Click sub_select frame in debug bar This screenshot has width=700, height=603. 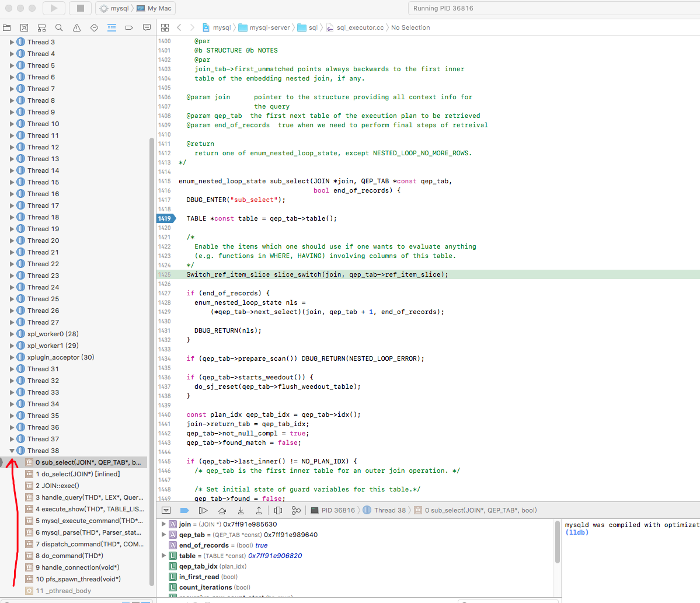click(475, 510)
